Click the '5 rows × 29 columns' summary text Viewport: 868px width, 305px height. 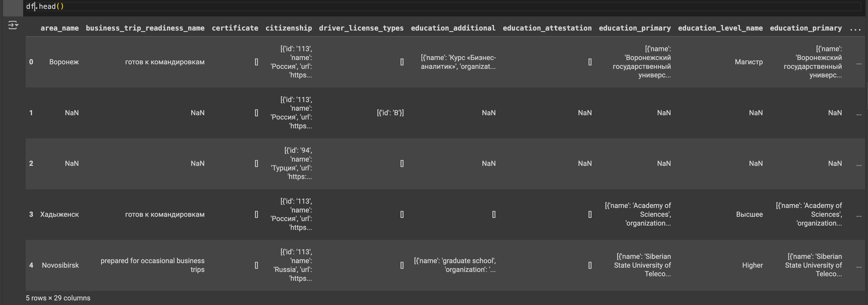coord(58,298)
